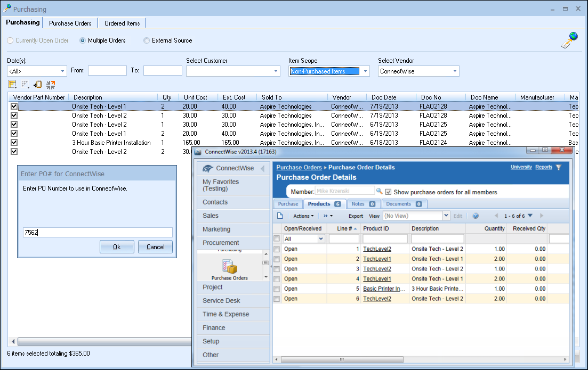Go to next page arrow in ConnectWise grid
Viewport: 588px width, 370px height.
(x=542, y=216)
